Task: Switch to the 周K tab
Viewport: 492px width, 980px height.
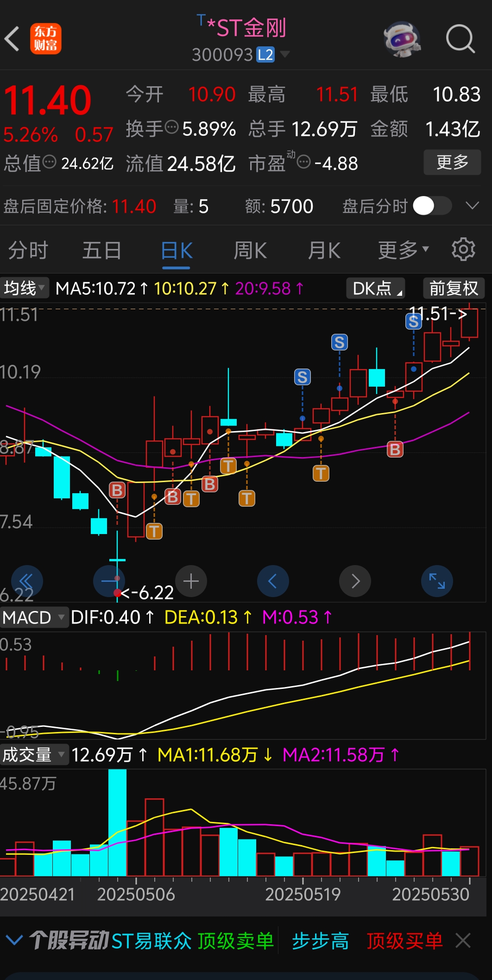Action: click(250, 251)
